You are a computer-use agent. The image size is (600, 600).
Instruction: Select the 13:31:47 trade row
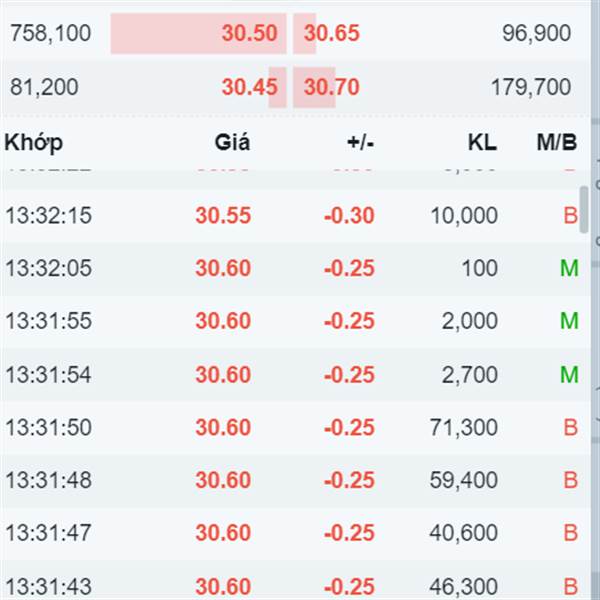tap(295, 533)
